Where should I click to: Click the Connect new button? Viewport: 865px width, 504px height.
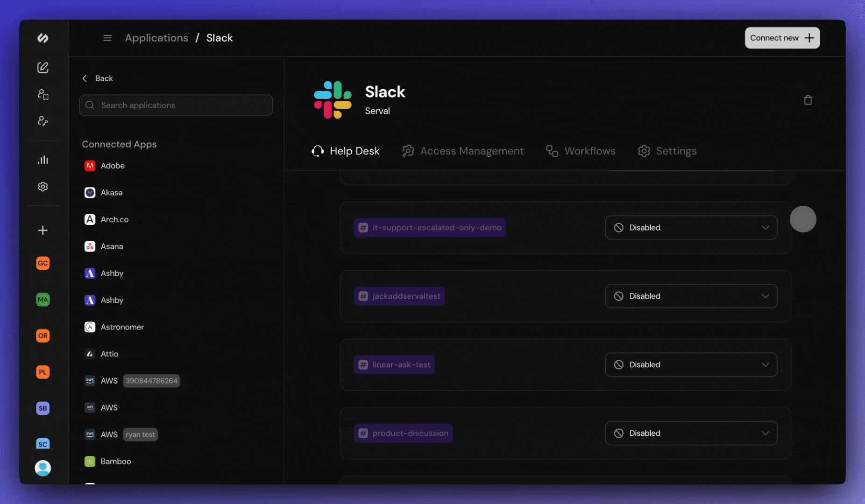tap(782, 38)
